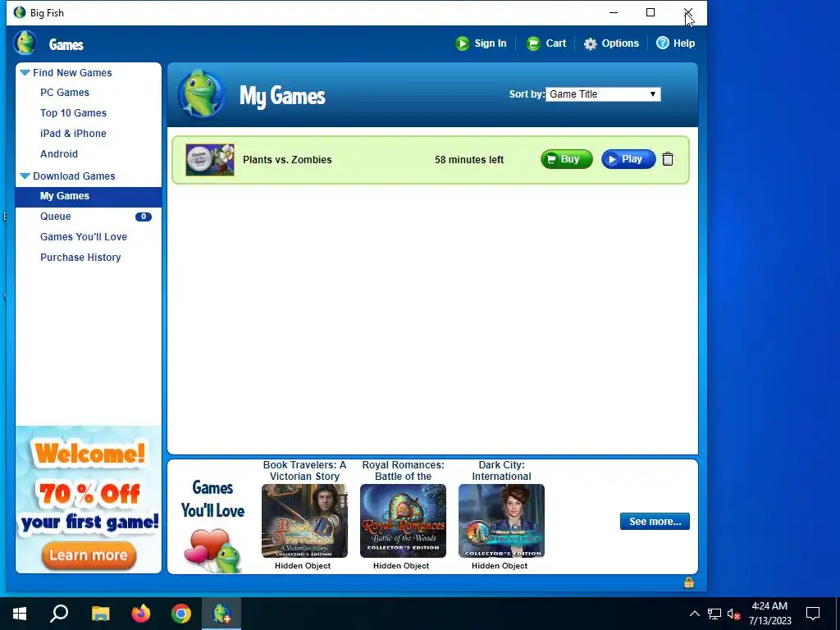The image size is (840, 630).
Task: Select iPad & iPhone category
Action: click(73, 134)
